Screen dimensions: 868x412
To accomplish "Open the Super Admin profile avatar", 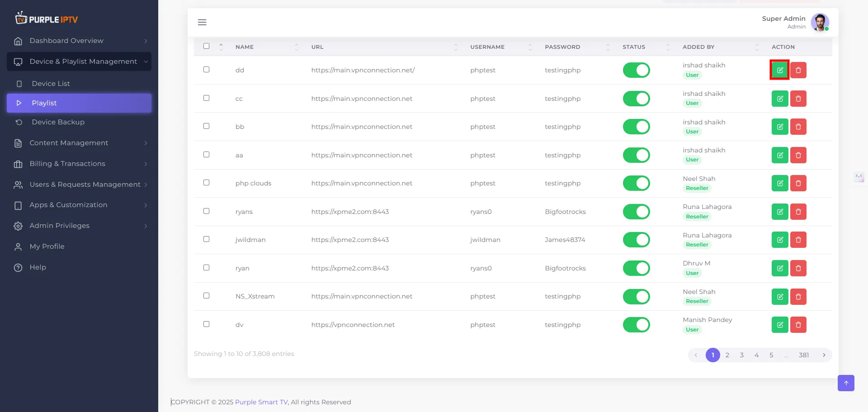I will coord(820,22).
